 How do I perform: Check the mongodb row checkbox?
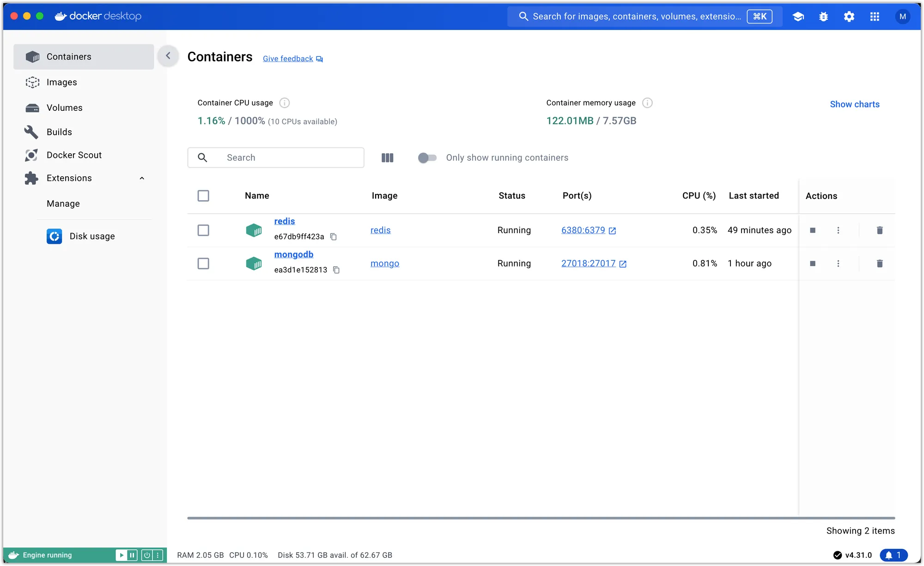[203, 264]
